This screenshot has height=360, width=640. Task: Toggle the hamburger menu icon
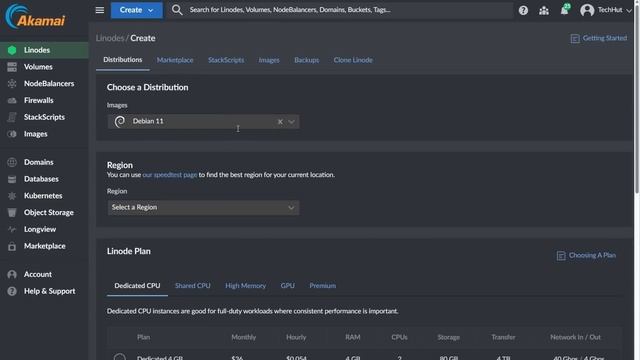pyautogui.click(x=100, y=10)
